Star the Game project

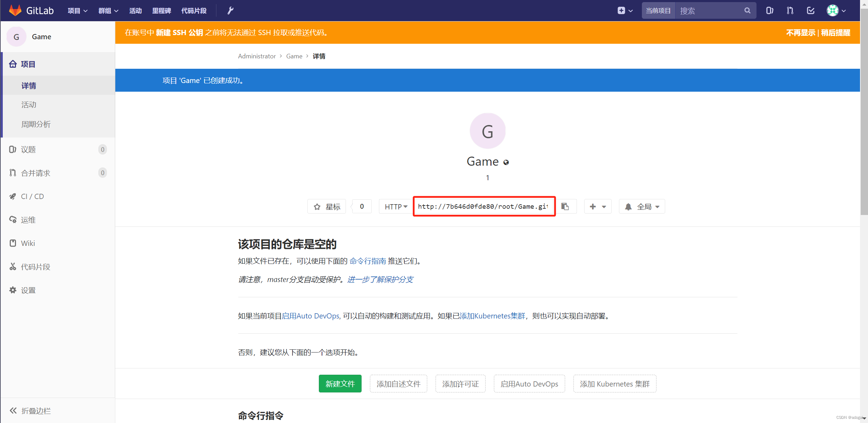coord(327,207)
